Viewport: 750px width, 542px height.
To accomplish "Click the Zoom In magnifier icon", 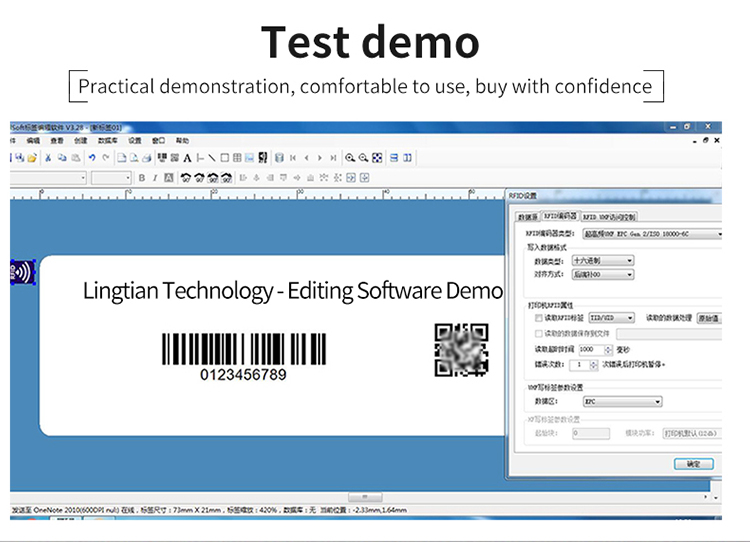I will [x=350, y=158].
